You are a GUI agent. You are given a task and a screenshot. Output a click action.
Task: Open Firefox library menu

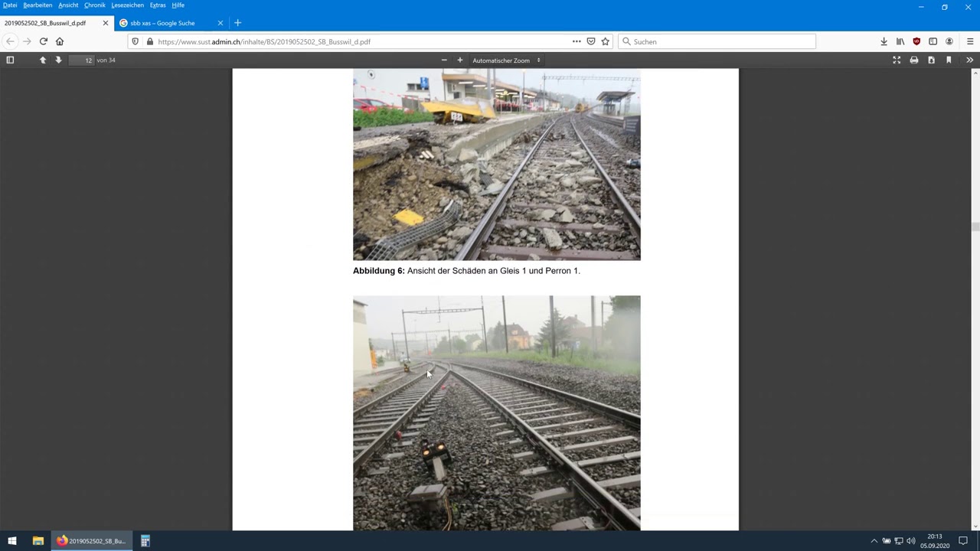(900, 41)
